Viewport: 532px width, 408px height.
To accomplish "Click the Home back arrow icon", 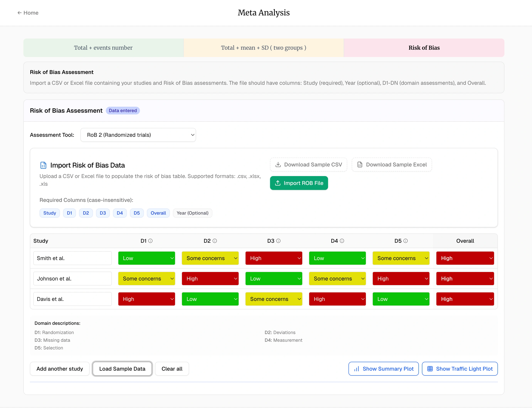I will [19, 13].
